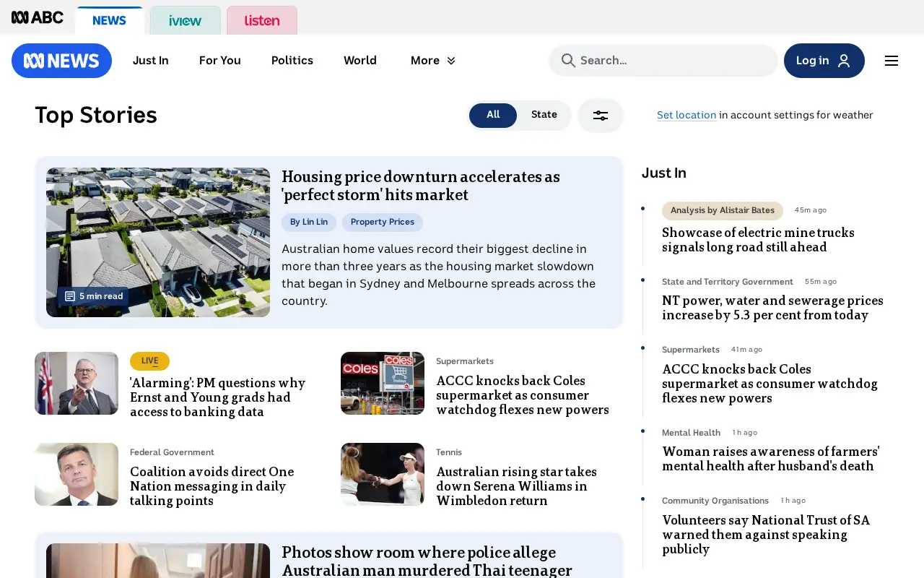Open NT power water prices story
924x578 pixels.
[772, 308]
